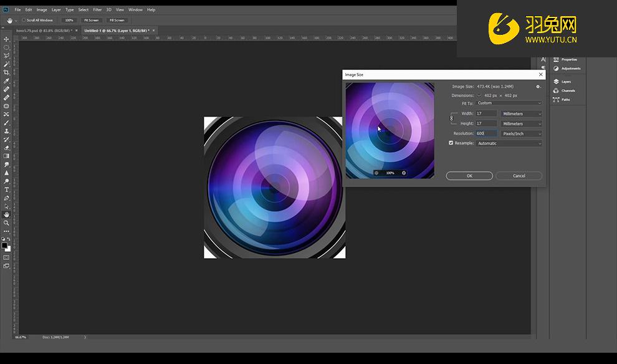Select the Horizontal Type tool
This screenshot has height=364, width=617.
tap(7, 189)
